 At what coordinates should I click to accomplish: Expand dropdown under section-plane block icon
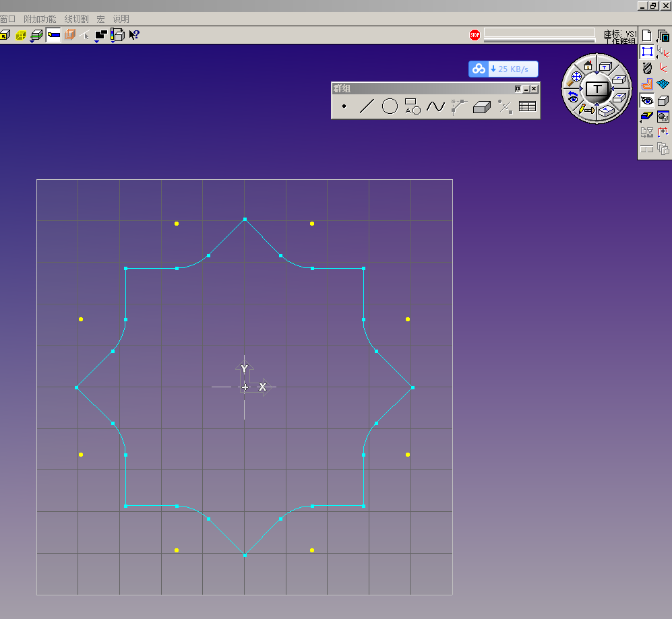(x=32, y=42)
